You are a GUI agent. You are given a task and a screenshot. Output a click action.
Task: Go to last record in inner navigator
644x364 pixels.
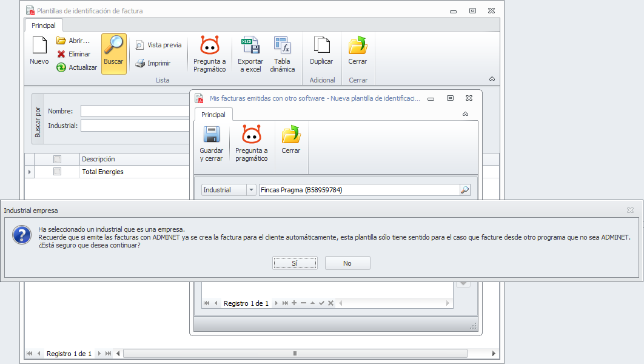coord(286,303)
